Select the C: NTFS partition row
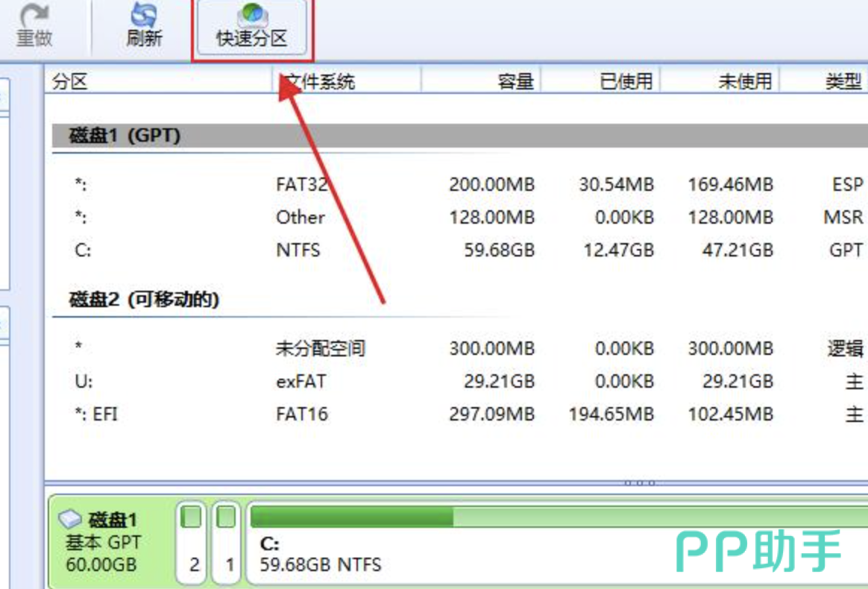This screenshot has height=589, width=868. click(x=460, y=251)
